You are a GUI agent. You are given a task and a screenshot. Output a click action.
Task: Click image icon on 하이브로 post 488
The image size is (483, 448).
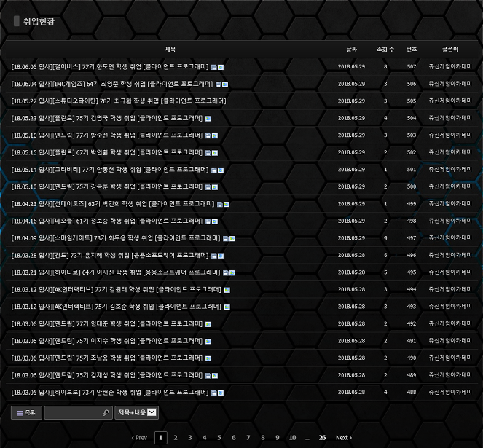221,393
